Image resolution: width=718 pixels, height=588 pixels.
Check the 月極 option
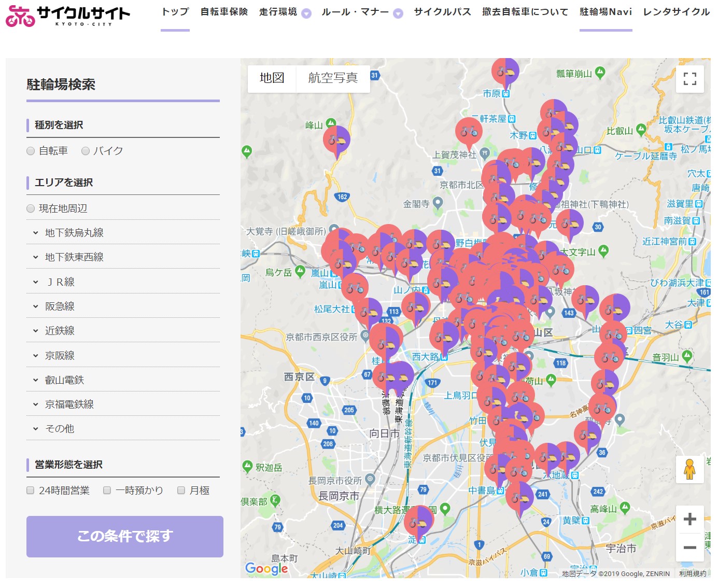click(181, 491)
